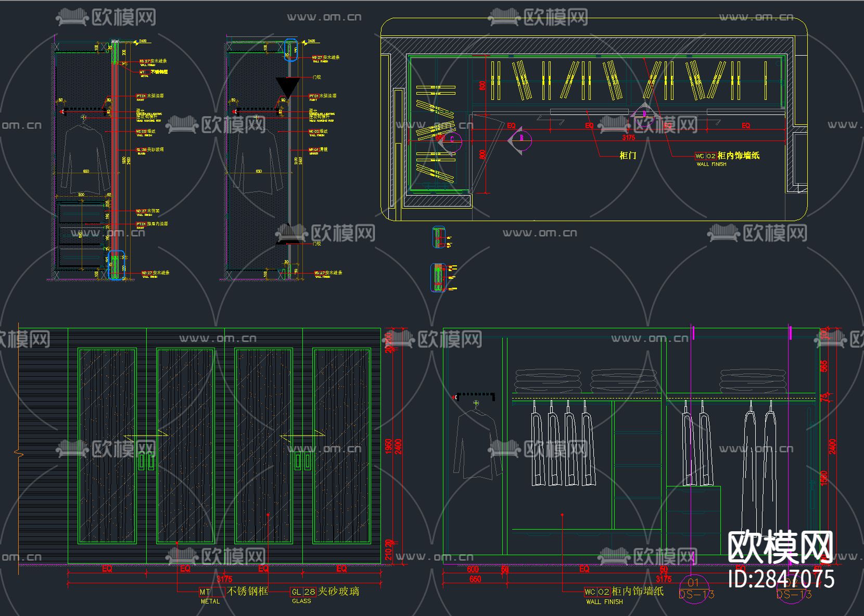Click the 01 DS-13 section callout circle

coord(695,588)
